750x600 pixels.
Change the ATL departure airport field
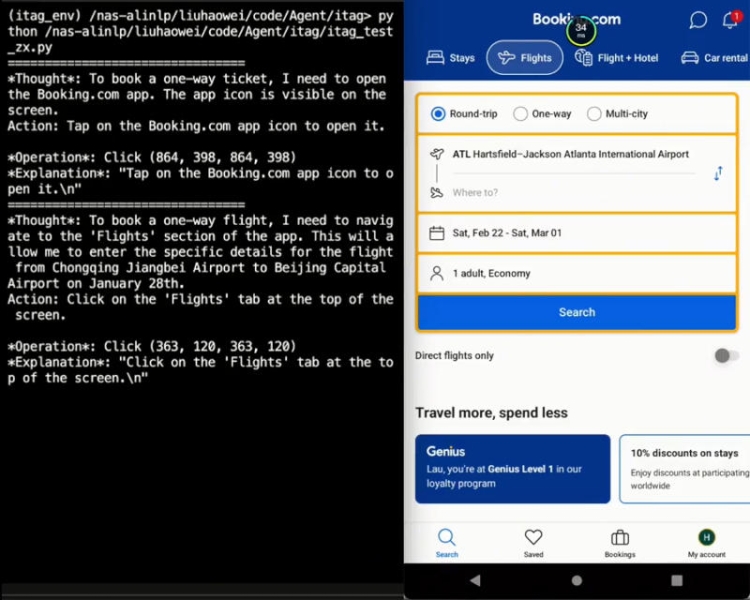tap(570, 155)
